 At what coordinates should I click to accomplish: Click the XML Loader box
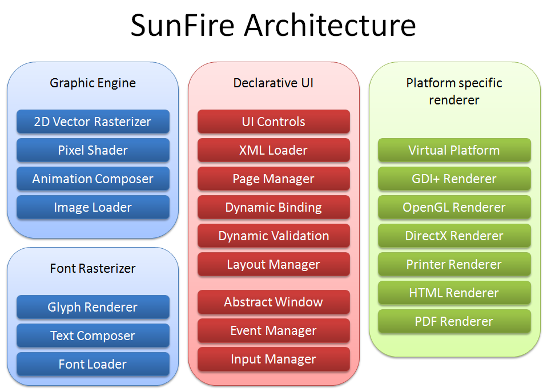click(x=273, y=150)
